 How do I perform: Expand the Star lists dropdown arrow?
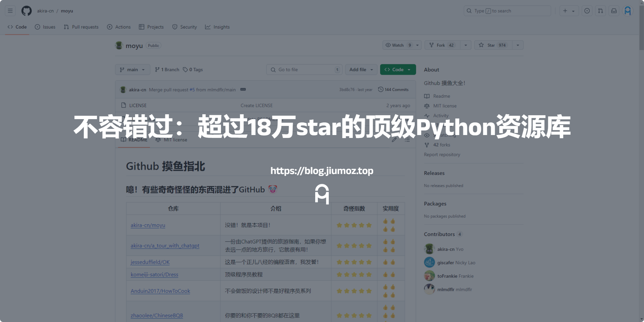pos(518,45)
